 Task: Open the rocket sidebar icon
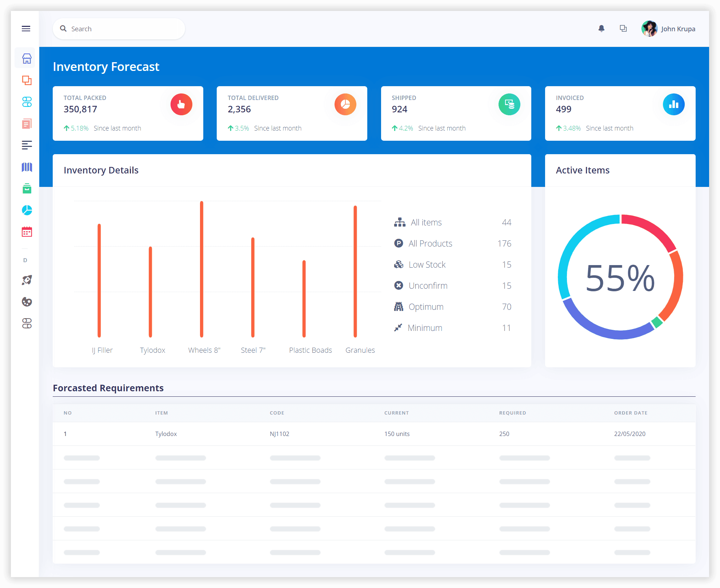tap(27, 280)
